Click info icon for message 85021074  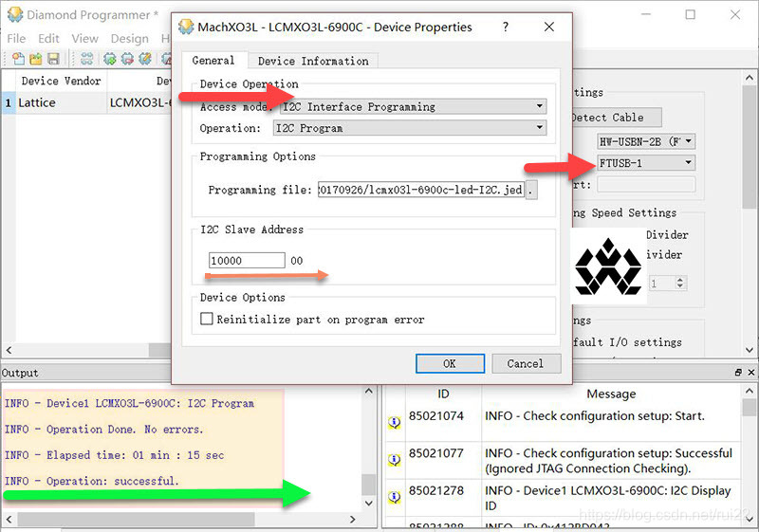click(395, 422)
